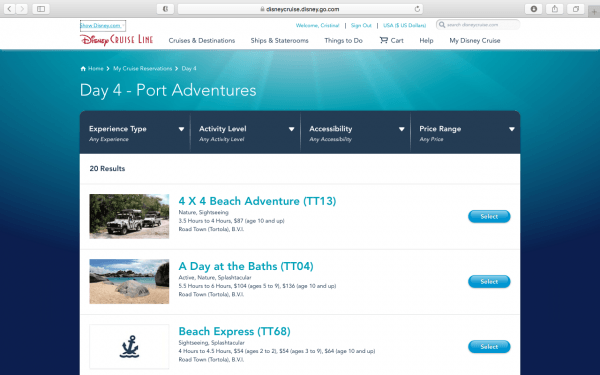Click the search magnifier icon
The width and height of the screenshot is (600, 375).
(442, 25)
